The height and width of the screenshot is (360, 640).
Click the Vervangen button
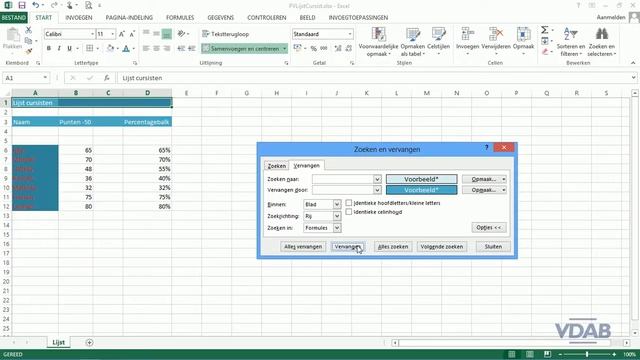pos(347,247)
